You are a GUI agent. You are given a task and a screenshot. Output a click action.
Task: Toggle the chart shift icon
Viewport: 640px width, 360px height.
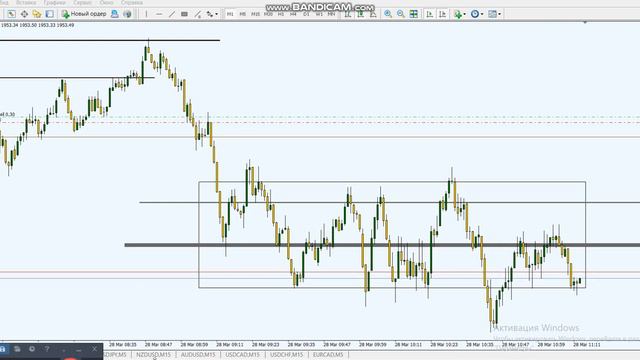(x=442, y=14)
